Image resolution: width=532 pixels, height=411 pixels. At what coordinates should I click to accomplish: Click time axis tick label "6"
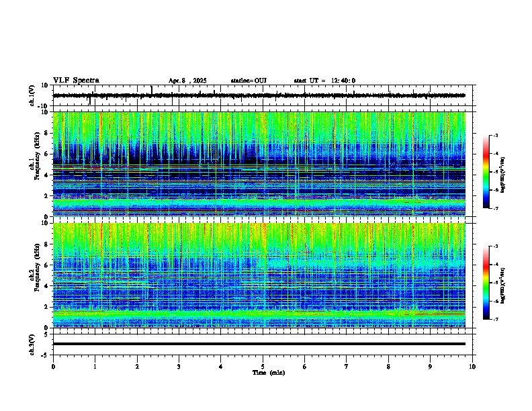[x=305, y=367]
